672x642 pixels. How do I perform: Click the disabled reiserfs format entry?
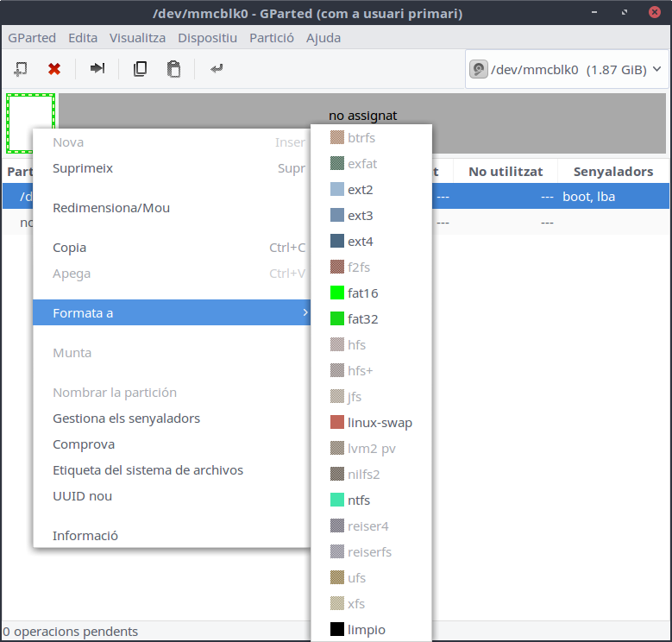click(x=371, y=552)
